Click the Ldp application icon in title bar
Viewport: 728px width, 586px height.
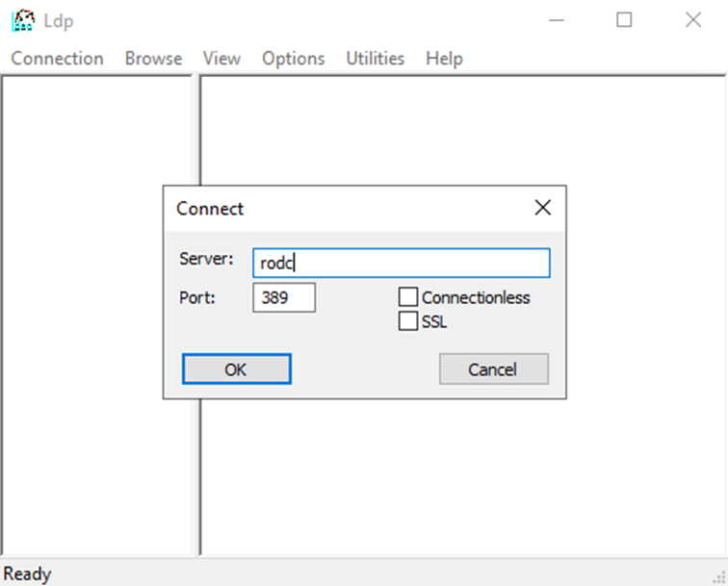21,20
